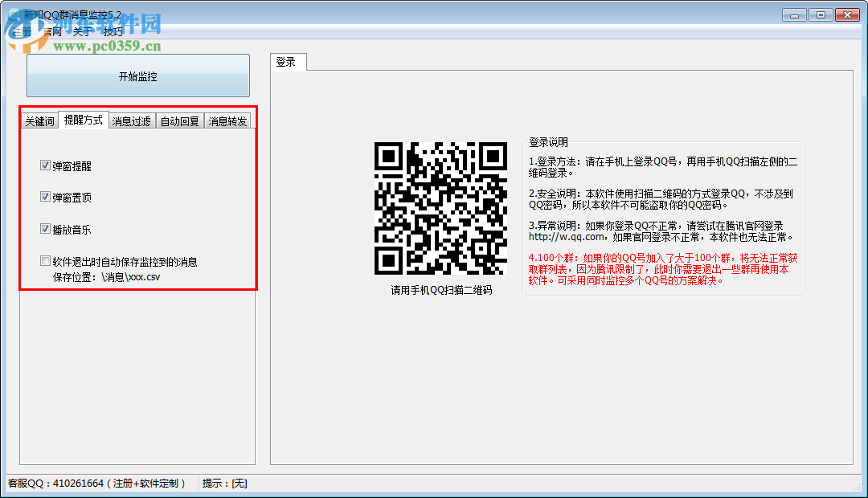Open the 自动回复 tab
This screenshot has height=498, width=868.
(x=178, y=119)
